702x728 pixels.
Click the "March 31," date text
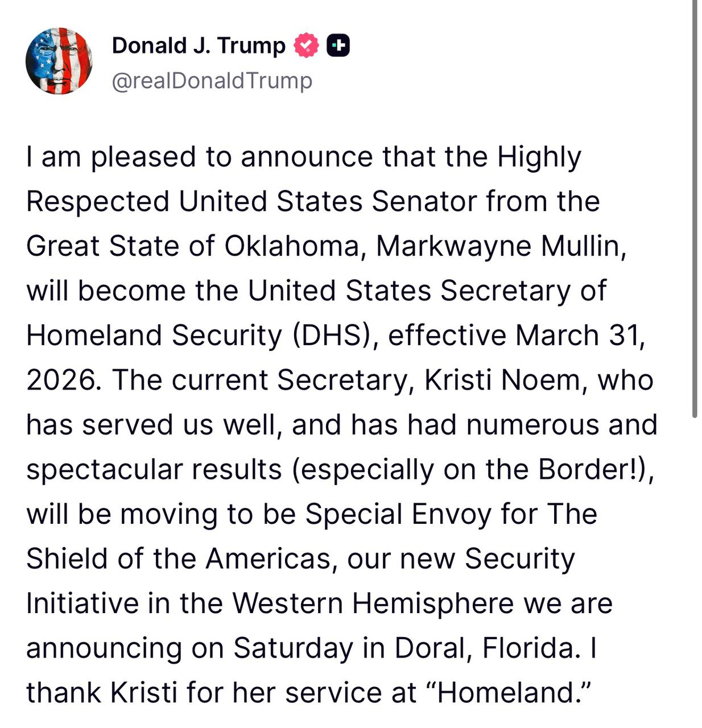click(580, 336)
